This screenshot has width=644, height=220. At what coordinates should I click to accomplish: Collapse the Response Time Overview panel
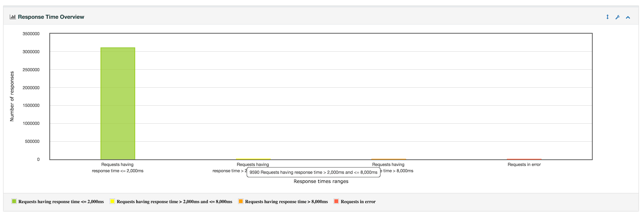click(x=628, y=17)
